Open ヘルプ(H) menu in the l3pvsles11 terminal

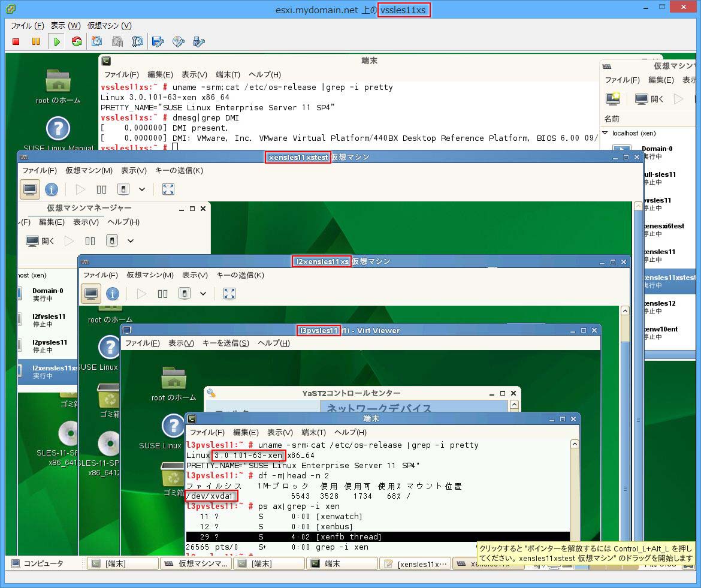click(350, 432)
